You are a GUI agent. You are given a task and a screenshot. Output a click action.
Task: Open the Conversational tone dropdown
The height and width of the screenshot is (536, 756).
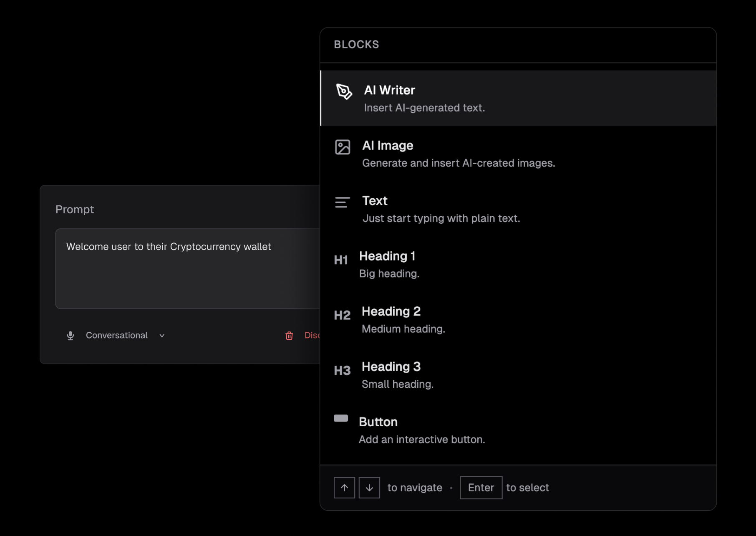tap(116, 336)
